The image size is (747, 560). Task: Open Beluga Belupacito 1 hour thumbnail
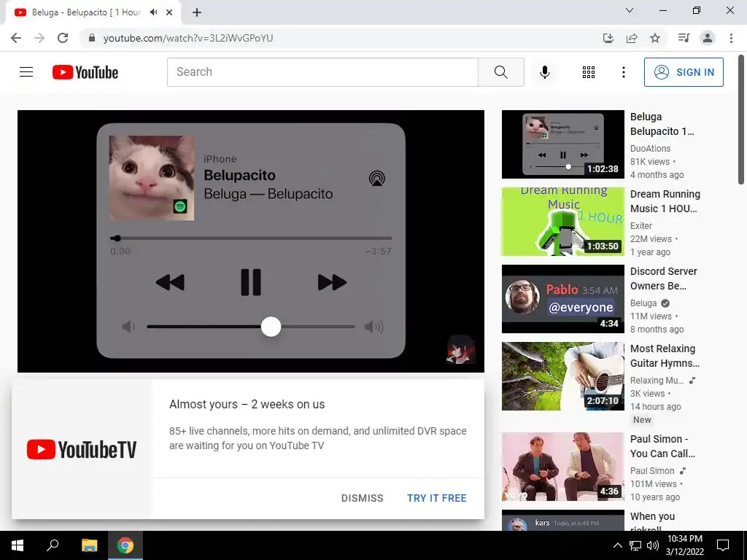click(x=562, y=144)
